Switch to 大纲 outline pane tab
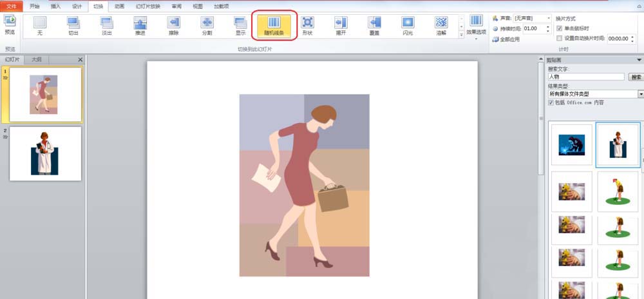Viewport: 644px width, 299px height. pos(37,59)
